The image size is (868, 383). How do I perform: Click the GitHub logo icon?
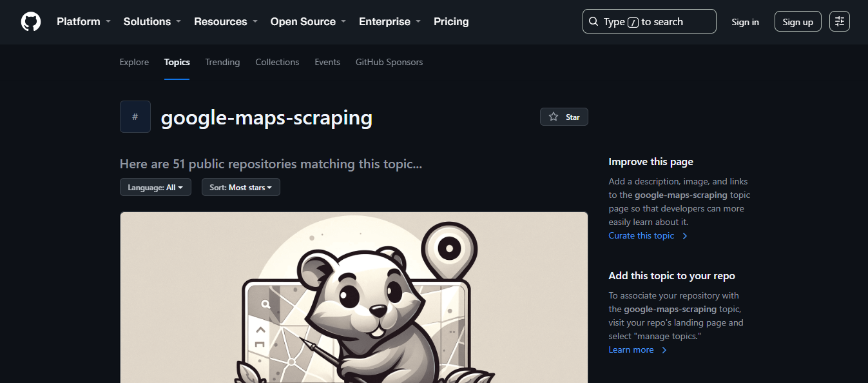[31, 22]
